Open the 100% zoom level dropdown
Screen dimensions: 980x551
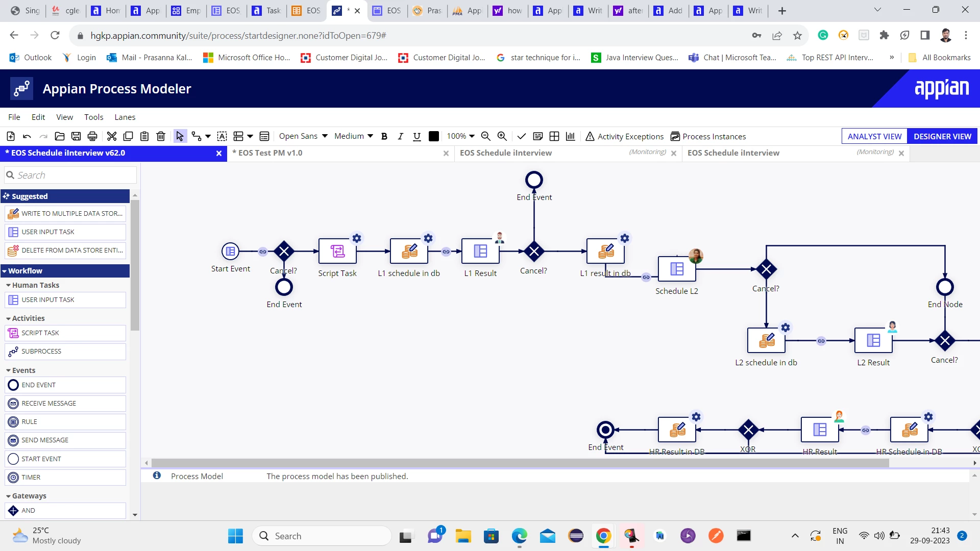click(461, 136)
